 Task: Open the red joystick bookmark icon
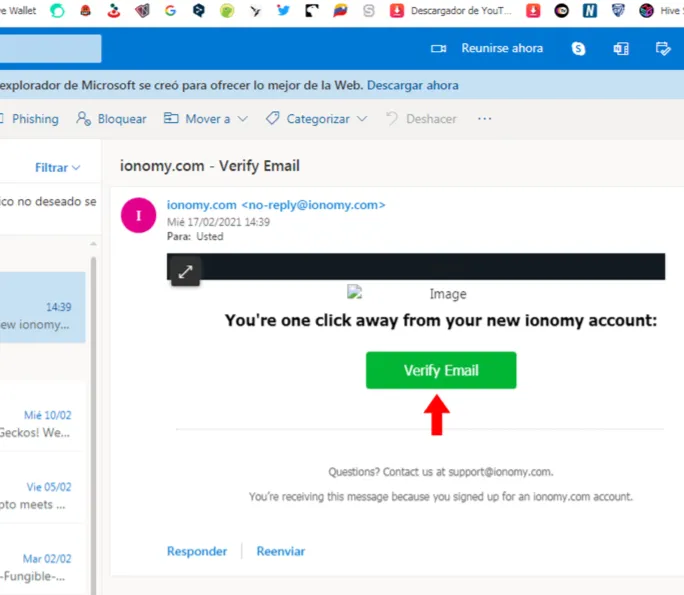click(114, 10)
